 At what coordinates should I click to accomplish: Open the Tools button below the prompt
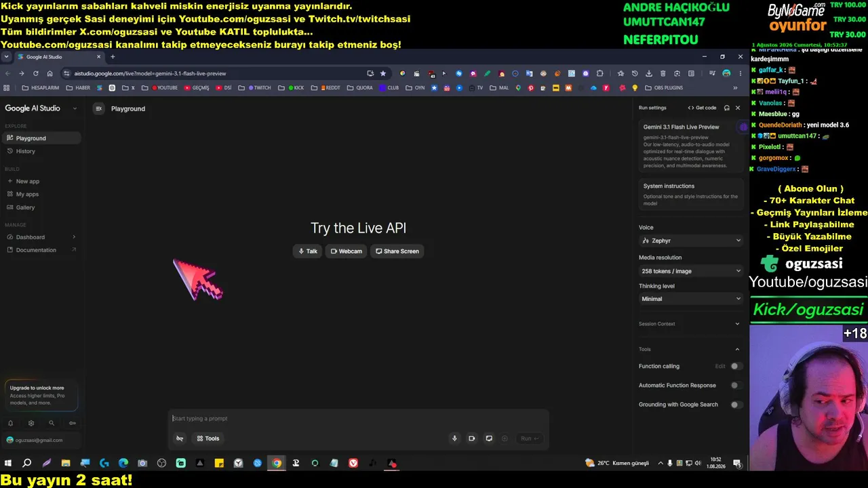[x=208, y=439]
